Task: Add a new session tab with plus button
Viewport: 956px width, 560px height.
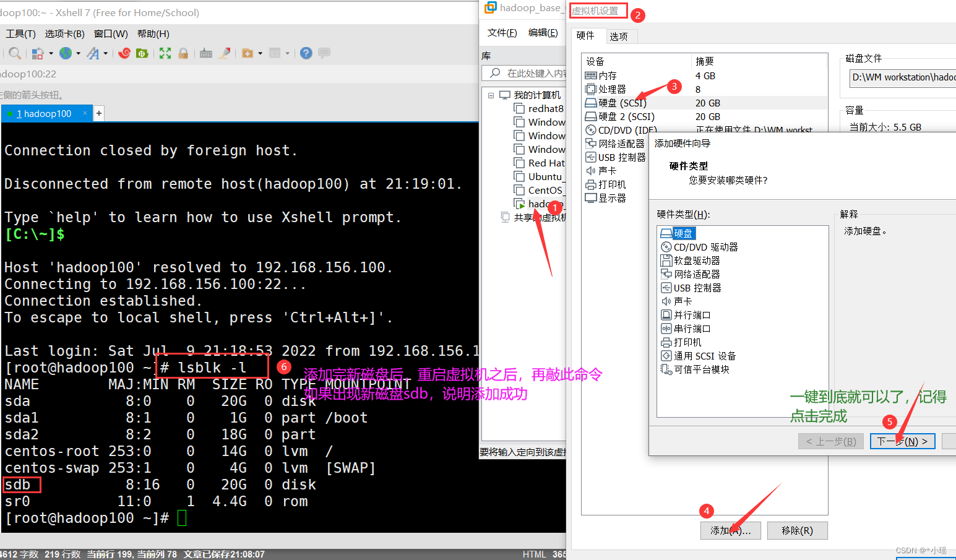Action: [99, 114]
